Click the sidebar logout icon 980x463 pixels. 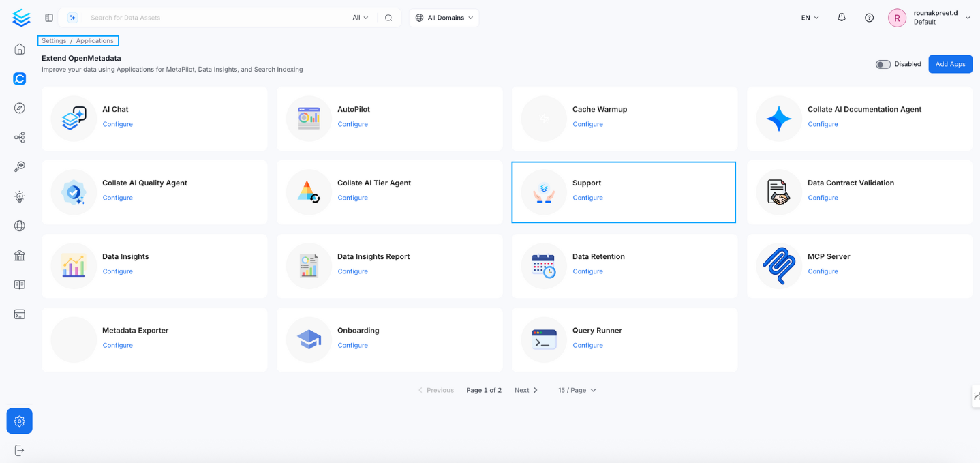(19, 449)
